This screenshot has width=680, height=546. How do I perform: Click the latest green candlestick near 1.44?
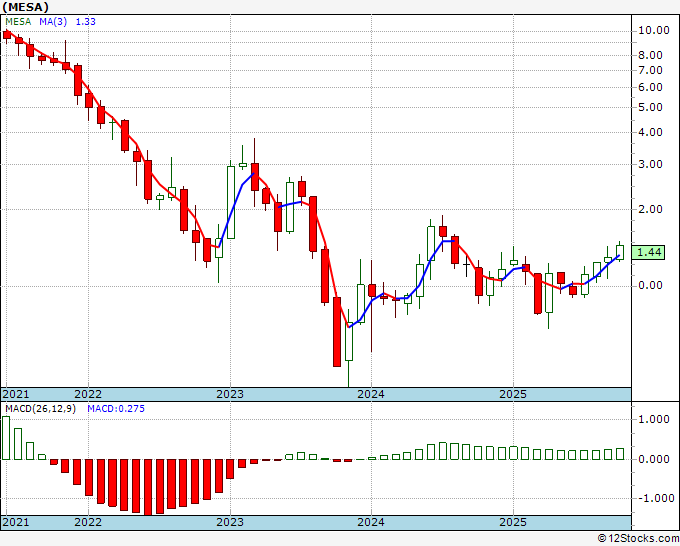(x=620, y=252)
